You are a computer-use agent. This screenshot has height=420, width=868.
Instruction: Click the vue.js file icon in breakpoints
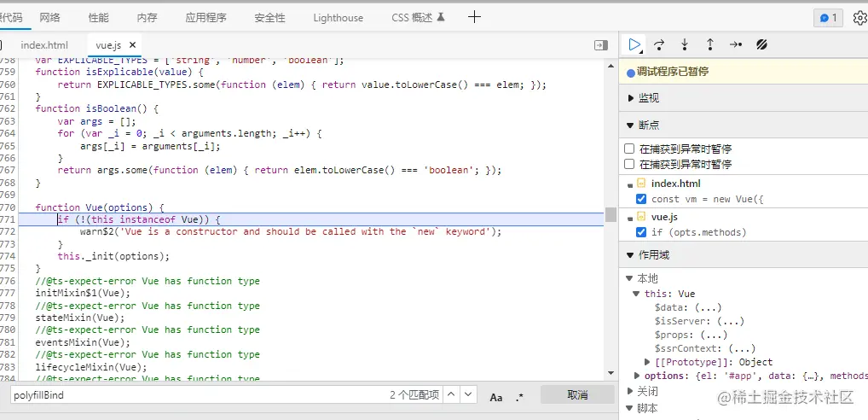tap(641, 216)
